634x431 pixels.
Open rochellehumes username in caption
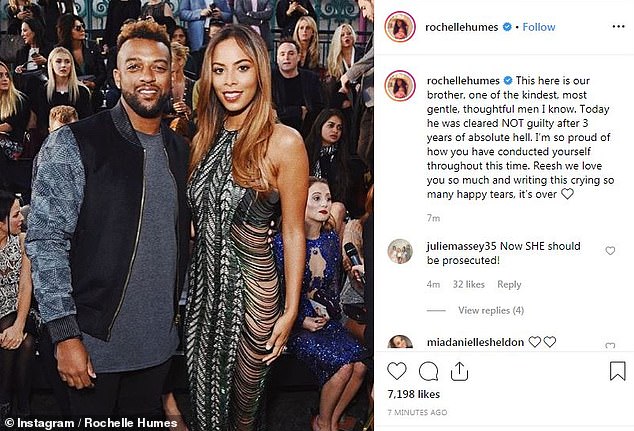click(x=463, y=80)
